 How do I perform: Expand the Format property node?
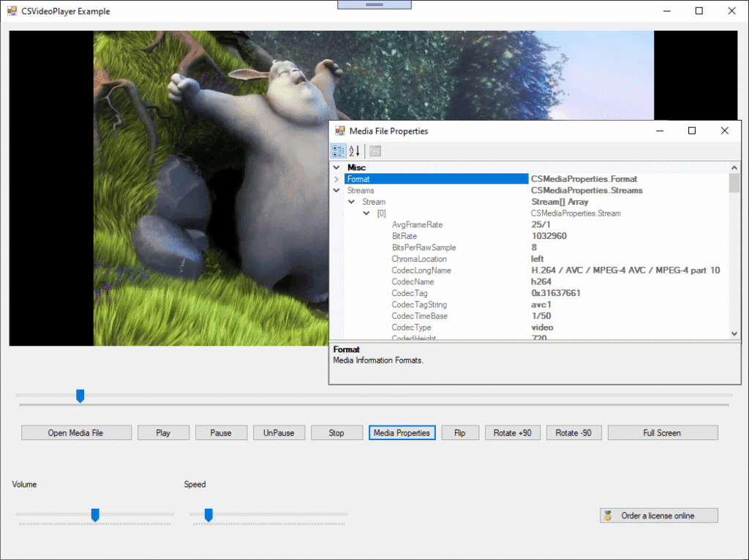336,179
